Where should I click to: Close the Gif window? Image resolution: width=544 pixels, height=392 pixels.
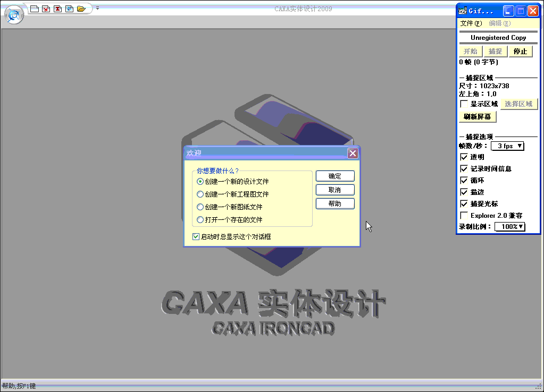(533, 11)
